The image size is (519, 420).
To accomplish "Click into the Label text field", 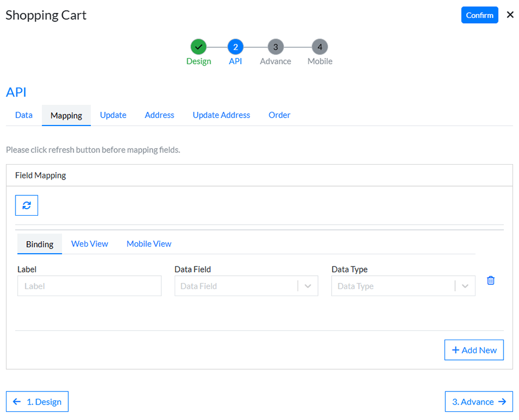I will click(x=89, y=286).
